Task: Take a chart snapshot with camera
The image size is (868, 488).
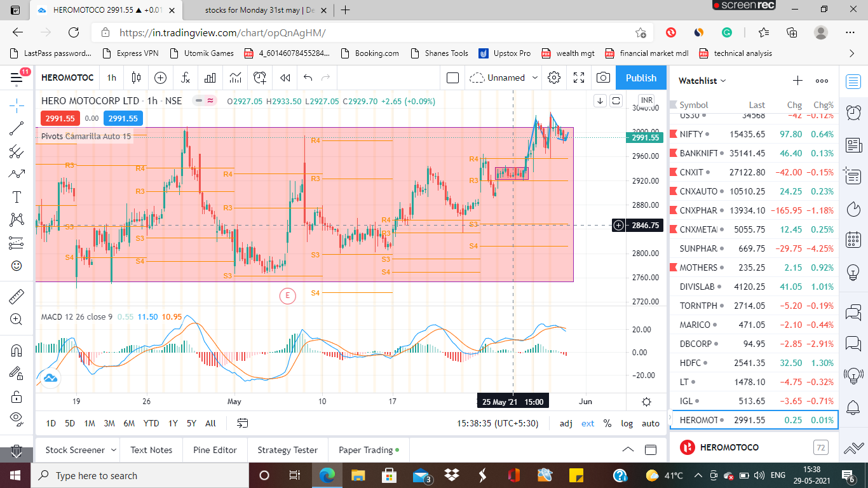Action: tap(603, 78)
